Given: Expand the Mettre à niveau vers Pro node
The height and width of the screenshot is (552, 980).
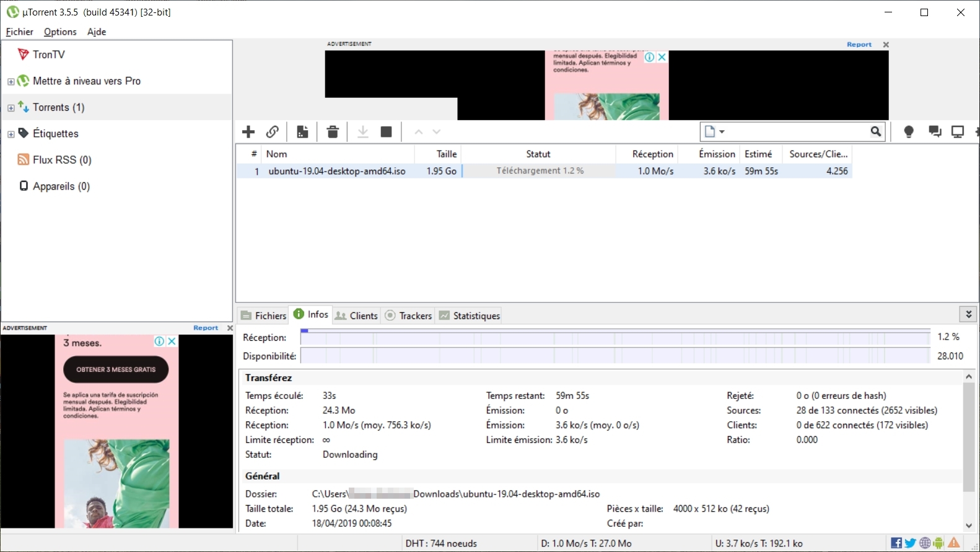Looking at the screenshot, I should pyautogui.click(x=11, y=81).
